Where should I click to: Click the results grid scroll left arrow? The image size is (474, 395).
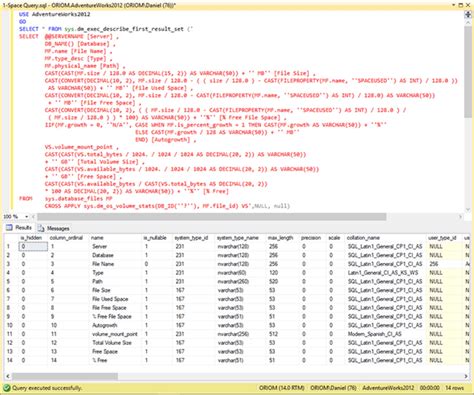[x=8, y=376]
